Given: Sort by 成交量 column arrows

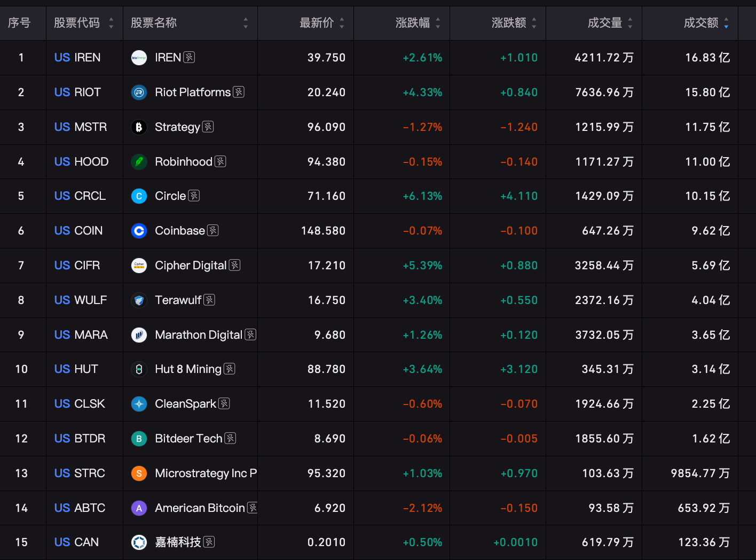Looking at the screenshot, I should [630, 23].
